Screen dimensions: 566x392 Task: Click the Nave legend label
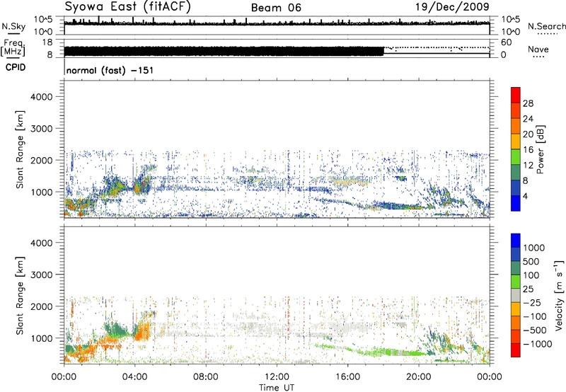[x=538, y=49]
